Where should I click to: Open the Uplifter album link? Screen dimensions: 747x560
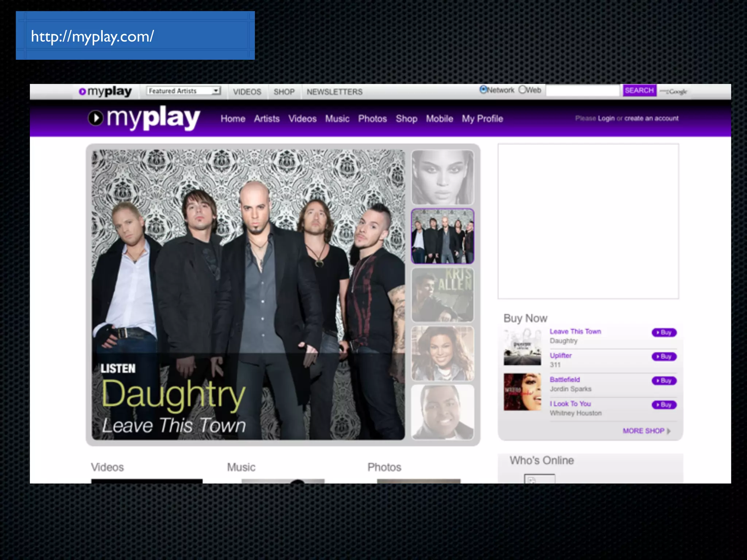point(561,355)
